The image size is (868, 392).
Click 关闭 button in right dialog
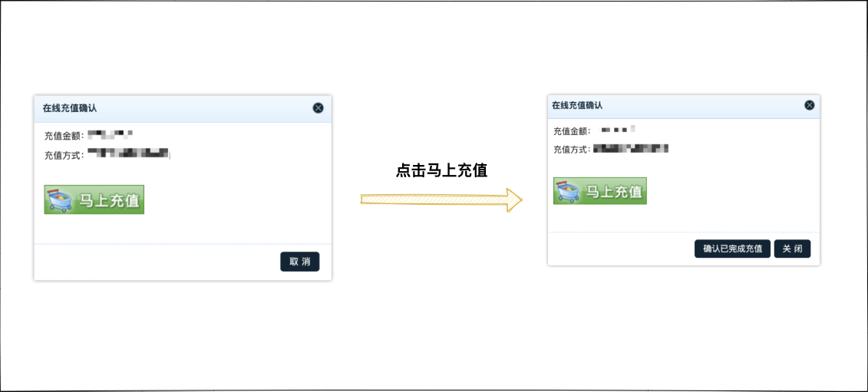(x=792, y=249)
